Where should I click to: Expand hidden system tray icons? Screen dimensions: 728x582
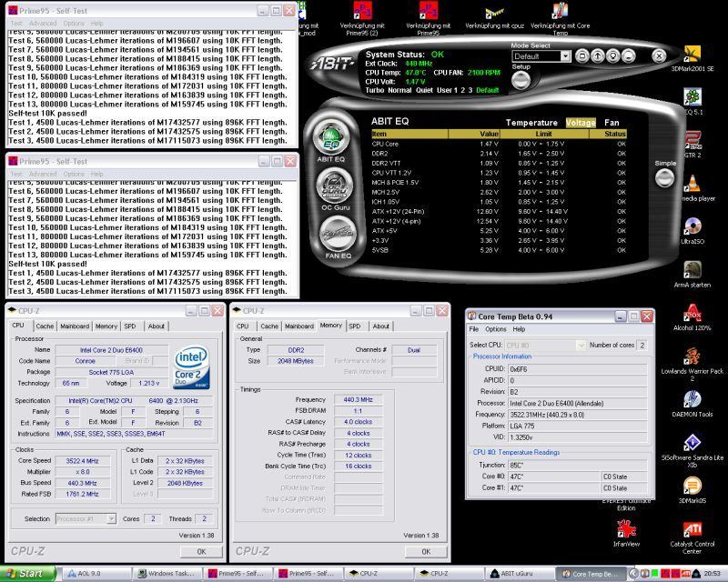tap(632, 574)
